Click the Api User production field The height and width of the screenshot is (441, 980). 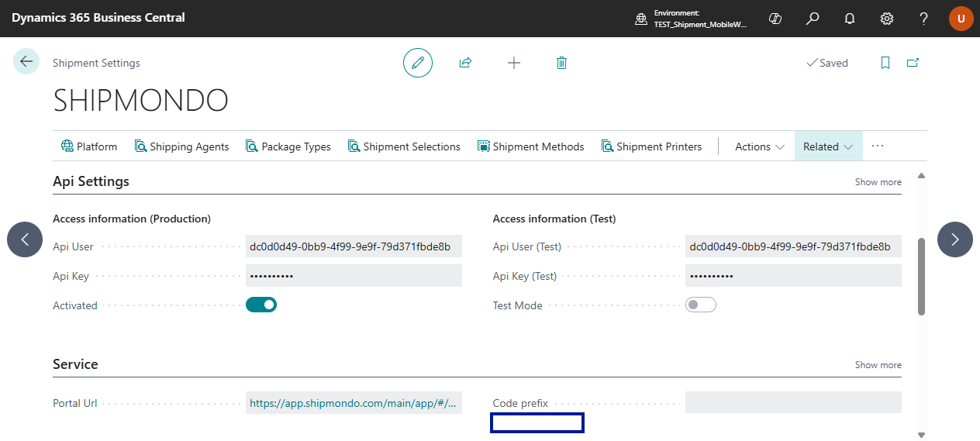coord(354,247)
